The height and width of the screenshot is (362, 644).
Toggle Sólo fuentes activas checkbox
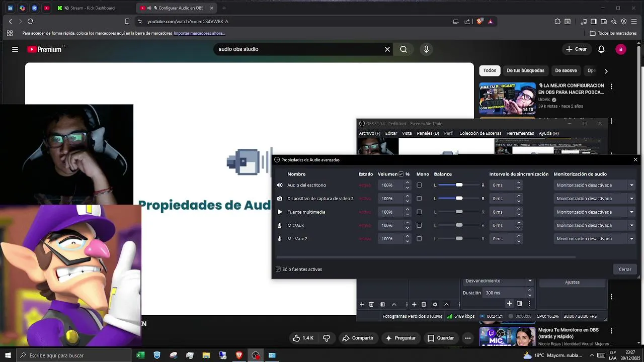click(x=278, y=269)
